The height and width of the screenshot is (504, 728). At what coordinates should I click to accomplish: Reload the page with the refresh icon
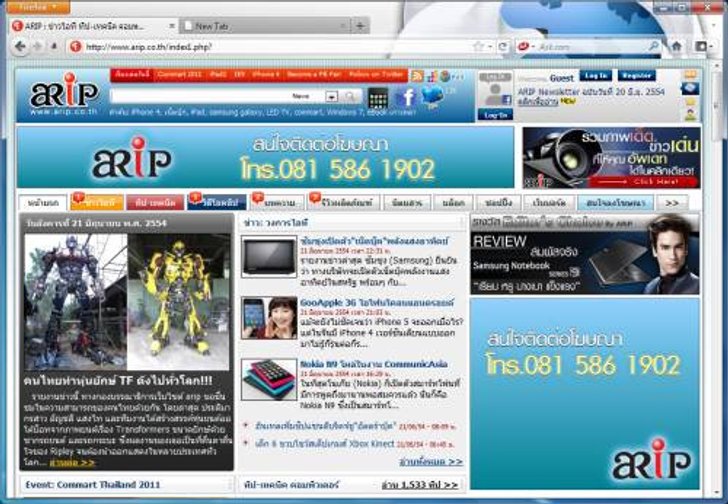click(502, 46)
